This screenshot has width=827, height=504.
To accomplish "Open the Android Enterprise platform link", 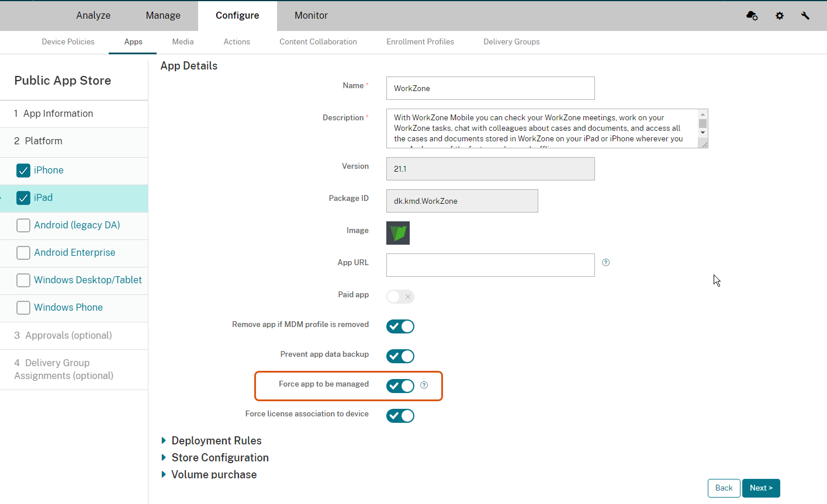I will pos(75,253).
